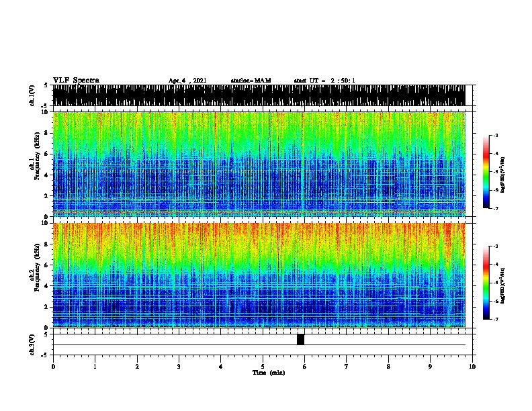532x411 pixels.
Task: Click time axis tick label "3"
Action: coord(179,366)
